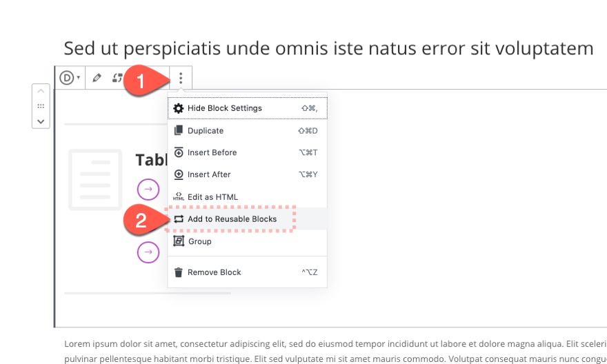Click the gear icon beside Hide Block Settings

tap(178, 108)
